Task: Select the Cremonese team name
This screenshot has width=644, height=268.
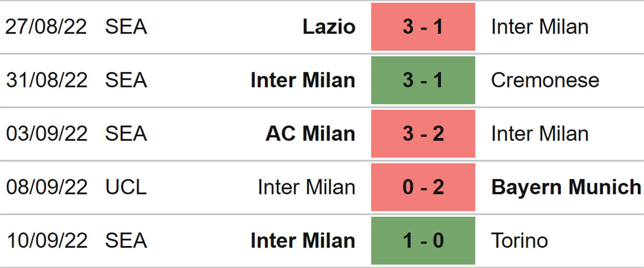Action: pos(545,81)
